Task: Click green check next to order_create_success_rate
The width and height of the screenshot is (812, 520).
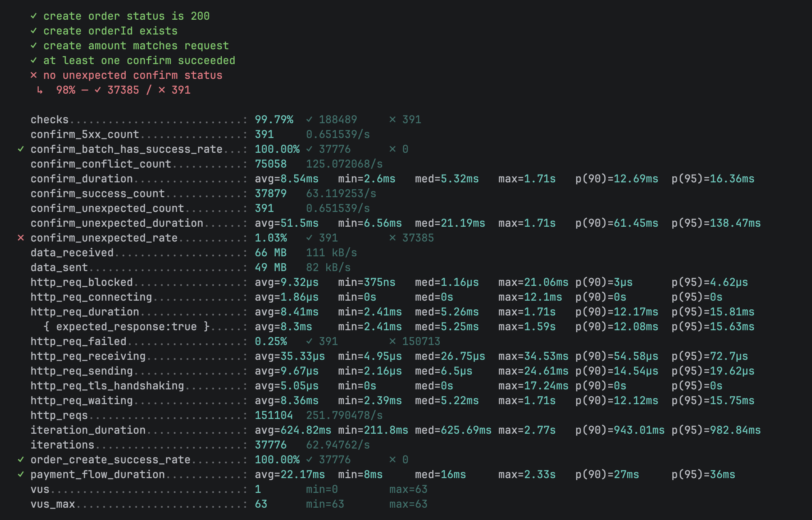Action: click(x=21, y=460)
